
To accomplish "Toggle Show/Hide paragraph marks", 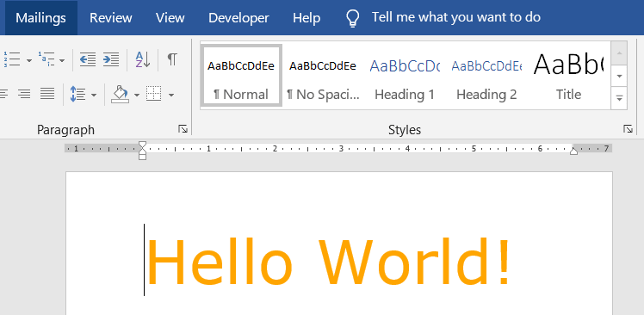I will (x=172, y=59).
